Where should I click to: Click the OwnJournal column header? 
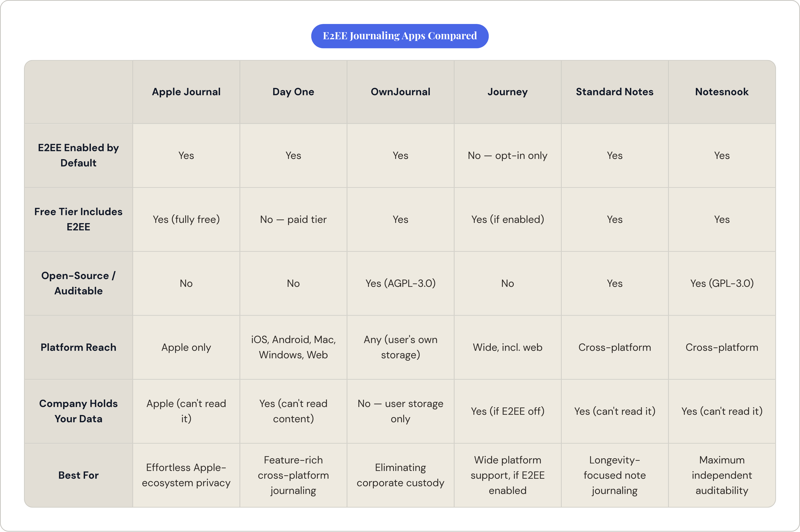(400, 92)
